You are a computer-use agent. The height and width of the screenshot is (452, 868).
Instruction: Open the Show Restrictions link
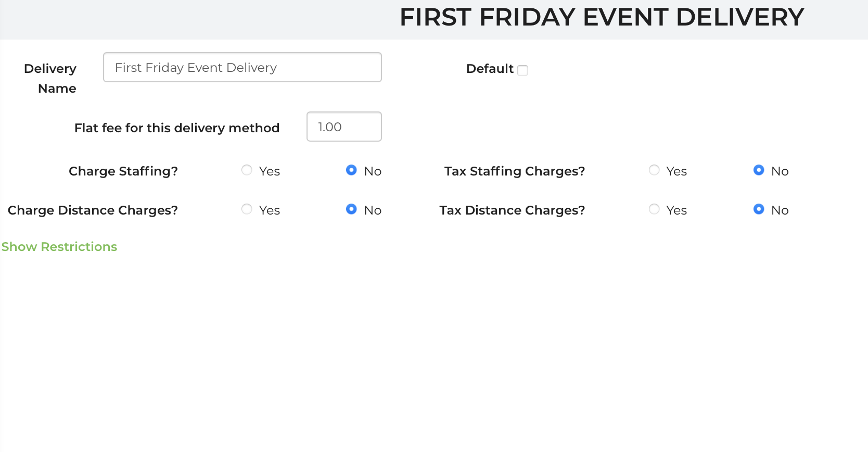point(59,247)
